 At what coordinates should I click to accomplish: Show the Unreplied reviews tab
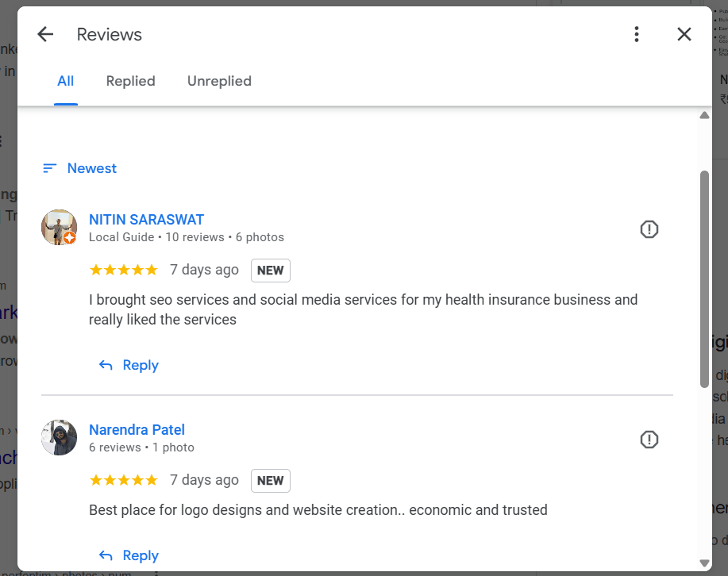[x=219, y=81]
